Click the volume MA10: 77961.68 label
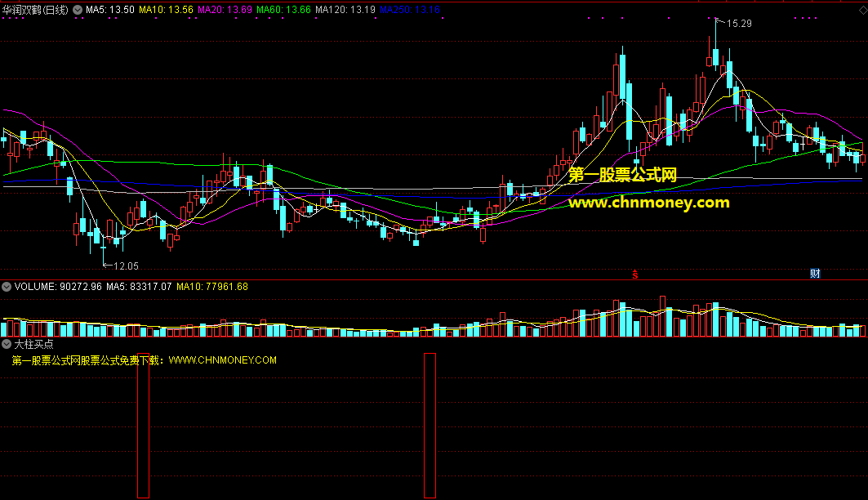This screenshot has height=500, width=868. 212,287
